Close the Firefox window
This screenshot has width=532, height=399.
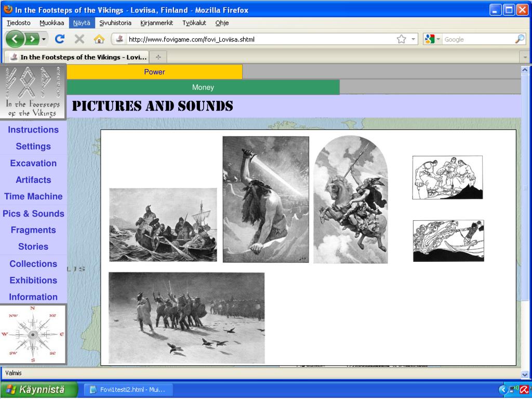point(522,10)
